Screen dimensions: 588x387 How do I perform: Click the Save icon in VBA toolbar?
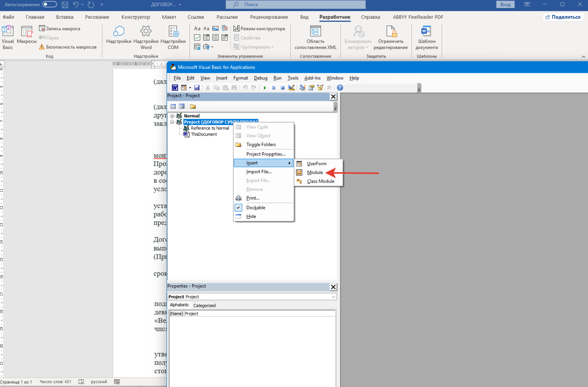click(x=197, y=88)
